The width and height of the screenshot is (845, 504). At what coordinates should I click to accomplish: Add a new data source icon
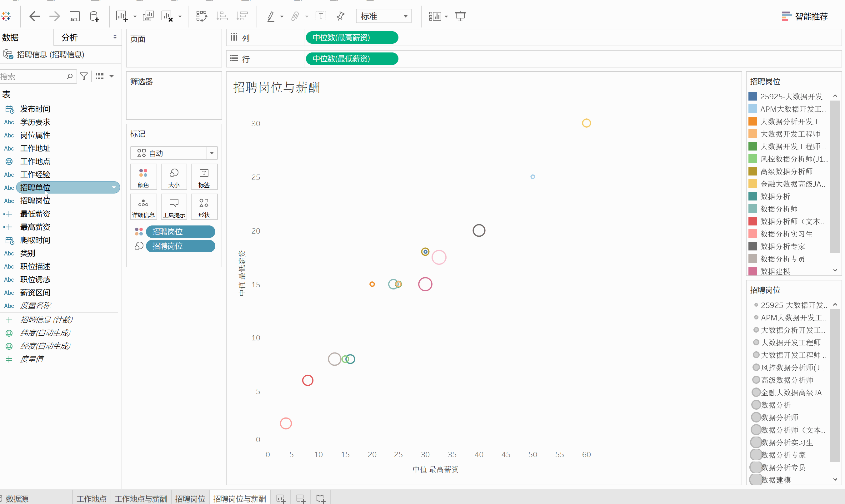tap(94, 16)
